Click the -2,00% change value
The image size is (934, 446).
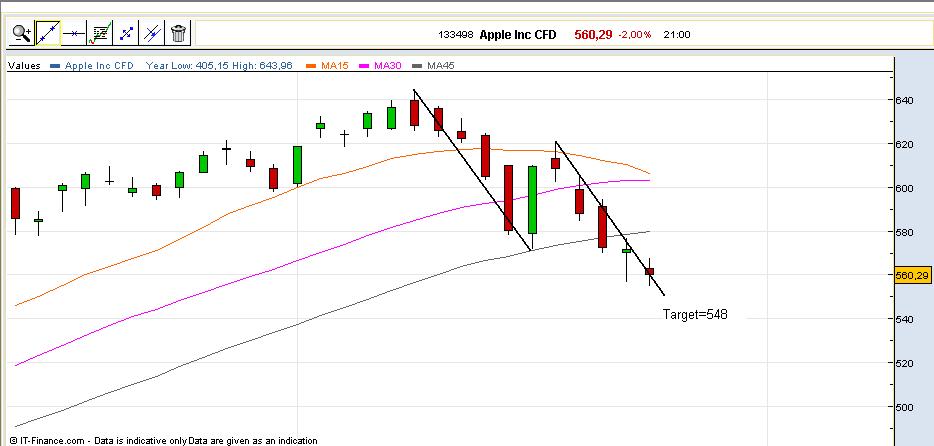pyautogui.click(x=634, y=35)
